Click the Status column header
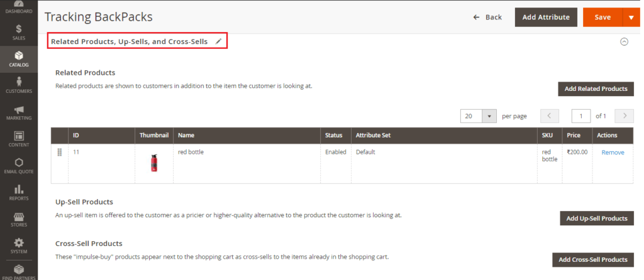 (336, 135)
